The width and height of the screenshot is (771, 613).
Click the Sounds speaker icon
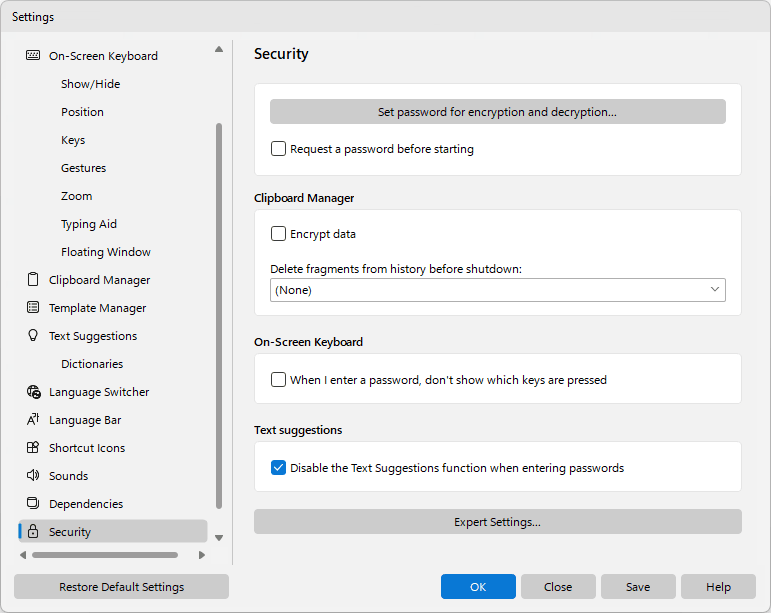(x=33, y=476)
